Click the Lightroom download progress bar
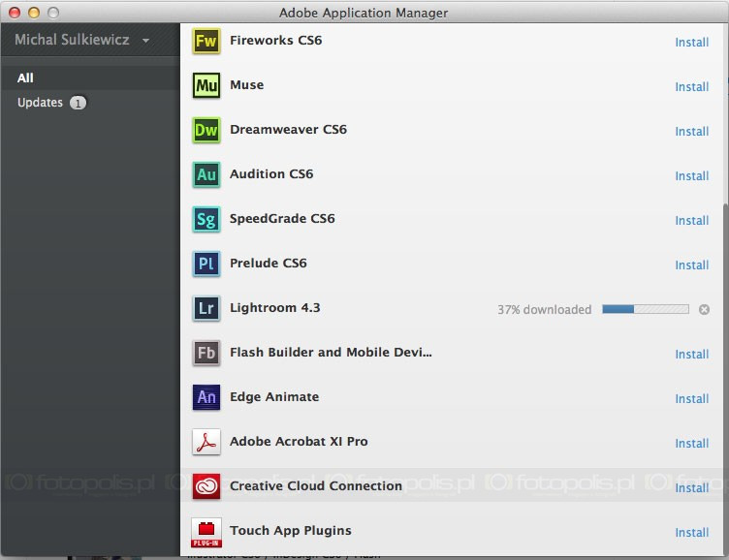This screenshot has width=729, height=560. (646, 309)
